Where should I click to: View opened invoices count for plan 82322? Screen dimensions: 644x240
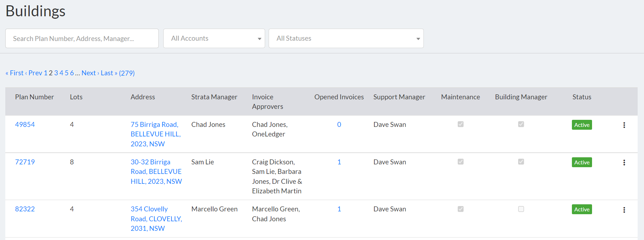coord(339,209)
